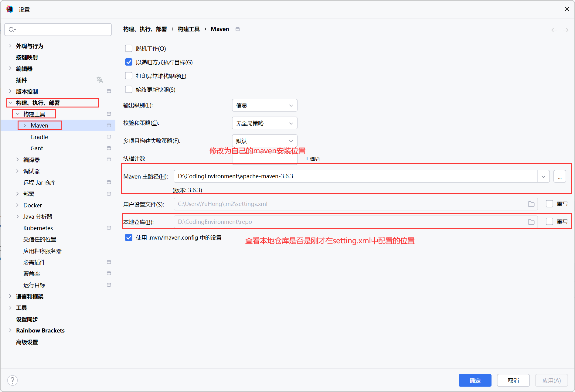Open 校验和策略 dropdown showing 无全局策略
The width and height of the screenshot is (575, 392).
(x=264, y=123)
